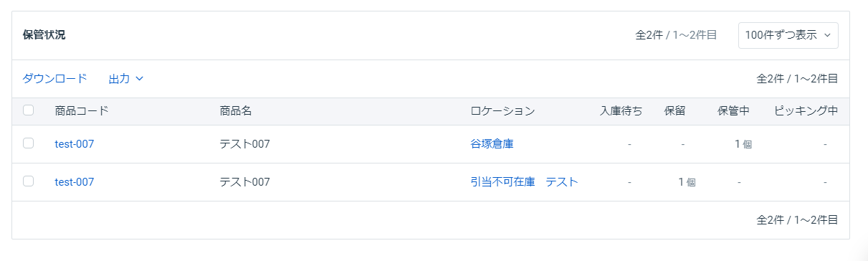Screen dimensions: 868x261
Task: Check the checkbox for the 谷塚倉庫 row
Action: [28, 143]
